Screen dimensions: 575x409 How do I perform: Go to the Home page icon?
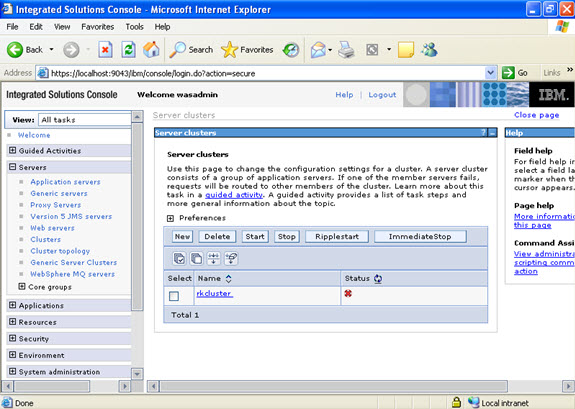151,50
